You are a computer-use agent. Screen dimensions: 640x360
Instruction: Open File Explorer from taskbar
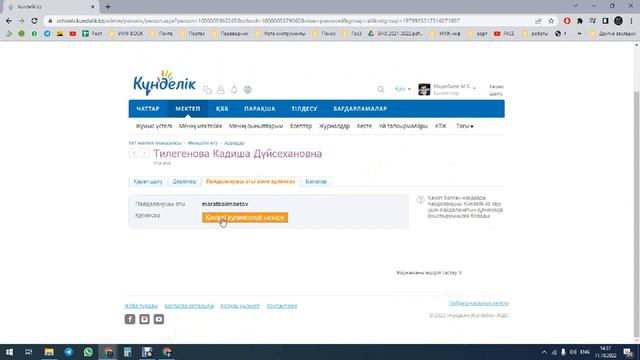tap(49, 352)
